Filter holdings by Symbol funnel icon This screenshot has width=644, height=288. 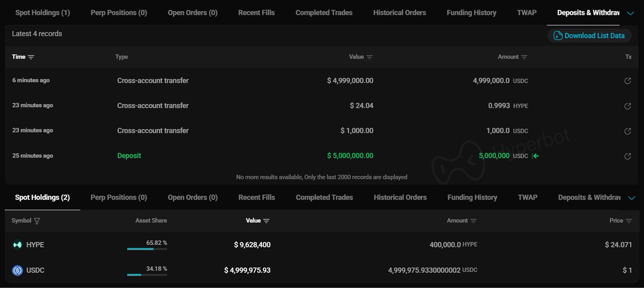tap(37, 221)
